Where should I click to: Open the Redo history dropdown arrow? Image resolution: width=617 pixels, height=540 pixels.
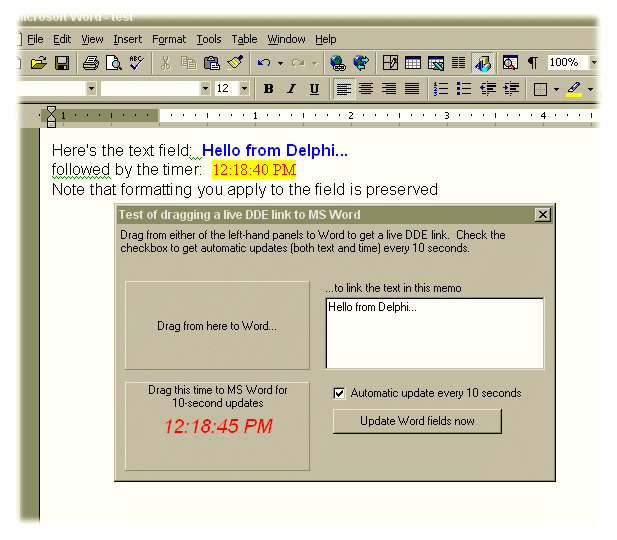tap(314, 63)
